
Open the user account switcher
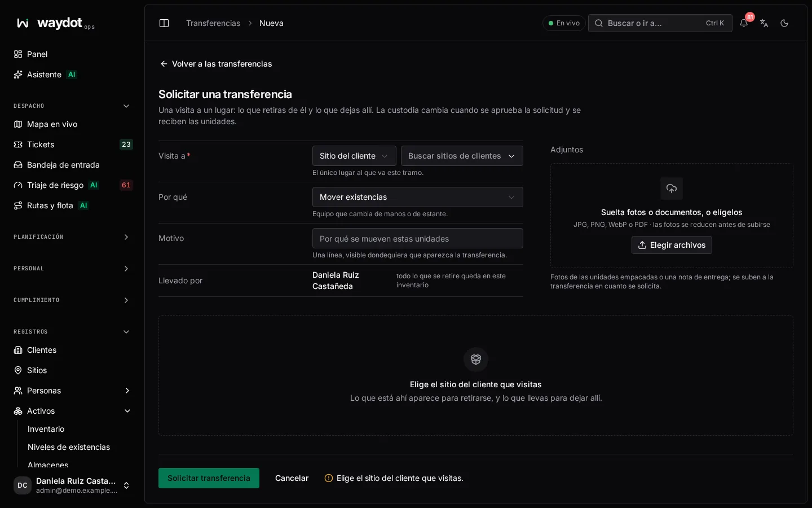(x=72, y=485)
